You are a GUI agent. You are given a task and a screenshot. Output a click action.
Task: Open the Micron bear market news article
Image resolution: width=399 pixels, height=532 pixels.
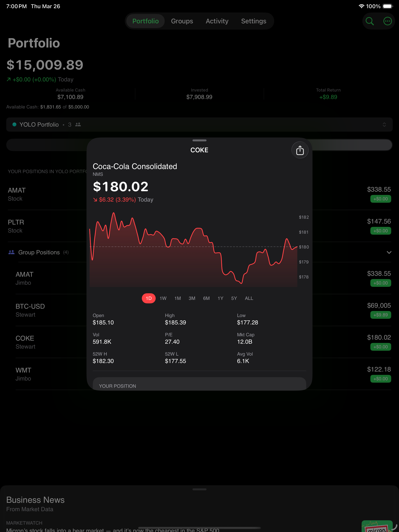point(111,529)
